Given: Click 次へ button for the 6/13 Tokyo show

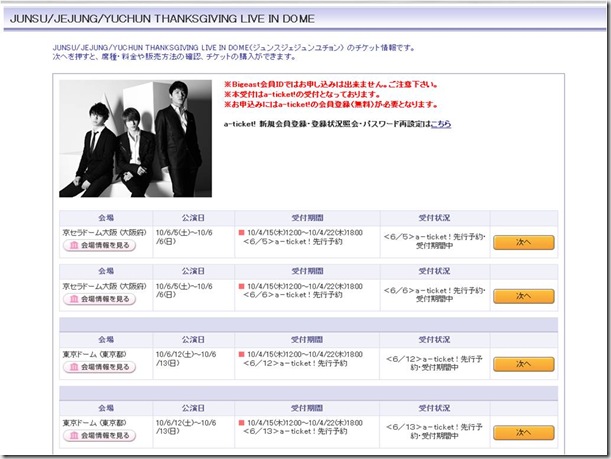Looking at the screenshot, I should 523,433.
